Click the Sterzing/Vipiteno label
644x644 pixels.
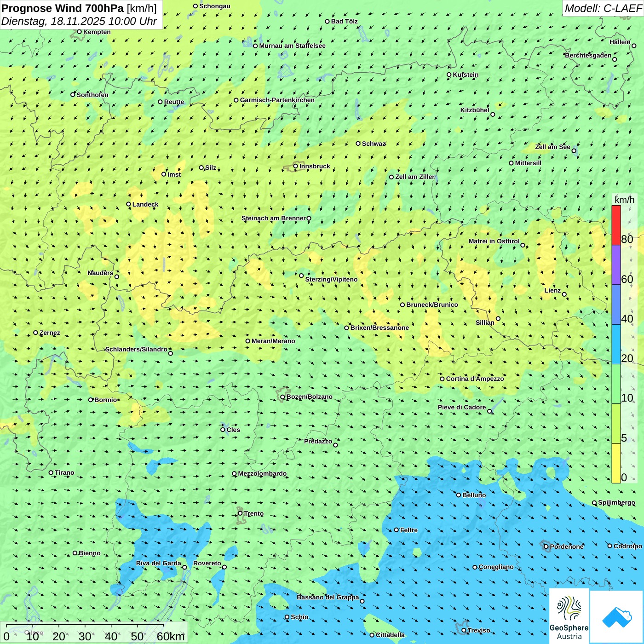pos(331,279)
